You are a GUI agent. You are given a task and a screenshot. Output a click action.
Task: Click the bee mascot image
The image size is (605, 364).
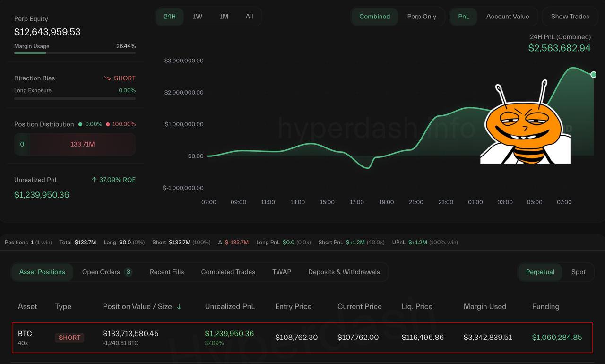525,122
